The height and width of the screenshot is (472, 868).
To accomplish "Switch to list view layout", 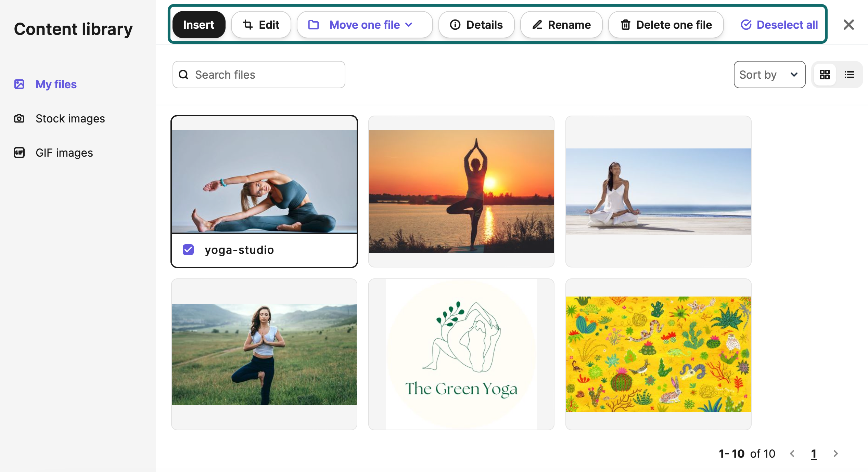I will click(849, 75).
